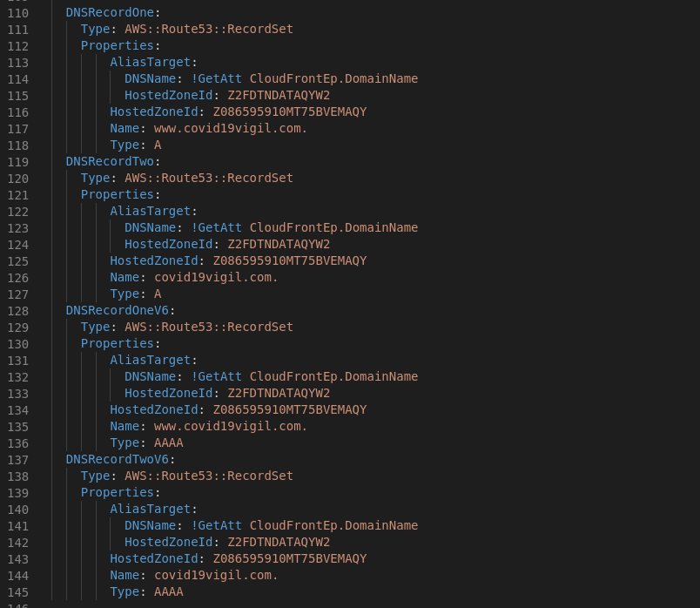The width and height of the screenshot is (700, 608).
Task: Click CloudFrontEp.DomainName on line 141
Action: click(x=333, y=525)
